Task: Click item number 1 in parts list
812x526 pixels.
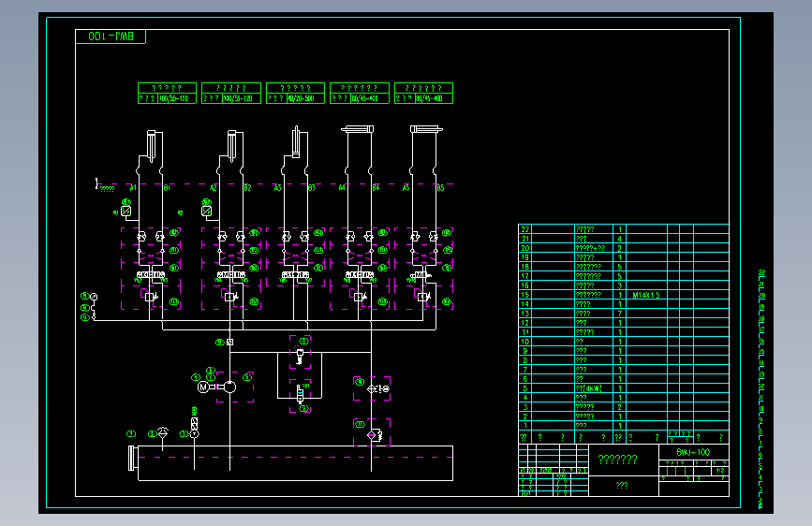Action: coord(525,426)
